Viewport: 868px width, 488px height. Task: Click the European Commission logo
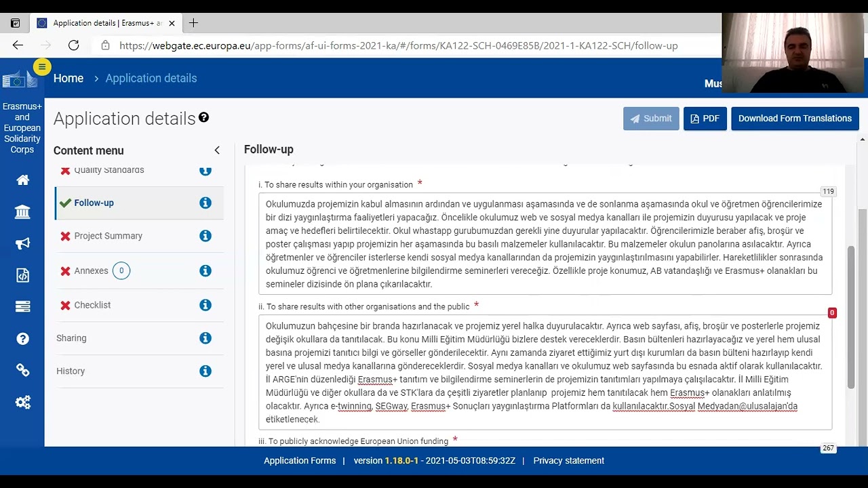(18, 80)
